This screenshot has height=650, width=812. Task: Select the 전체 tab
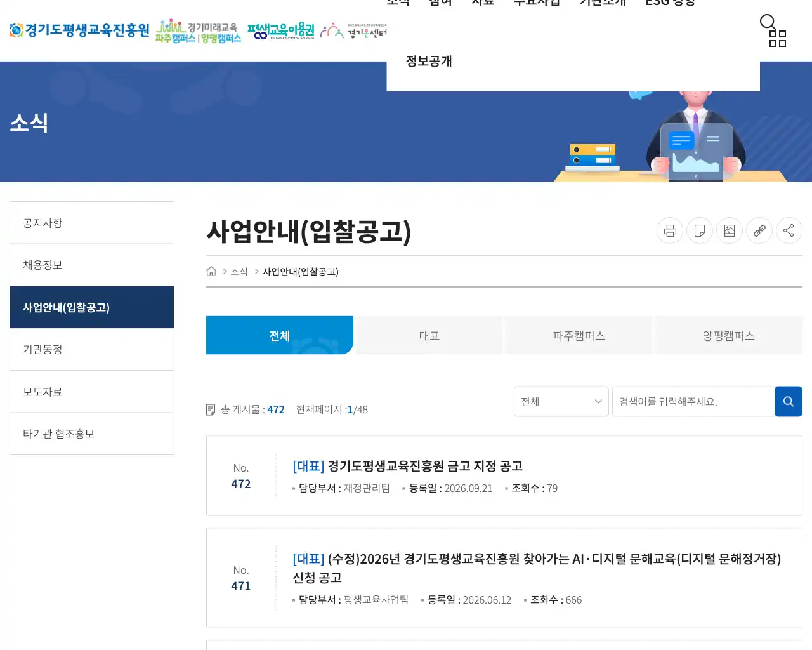pyautogui.click(x=280, y=335)
